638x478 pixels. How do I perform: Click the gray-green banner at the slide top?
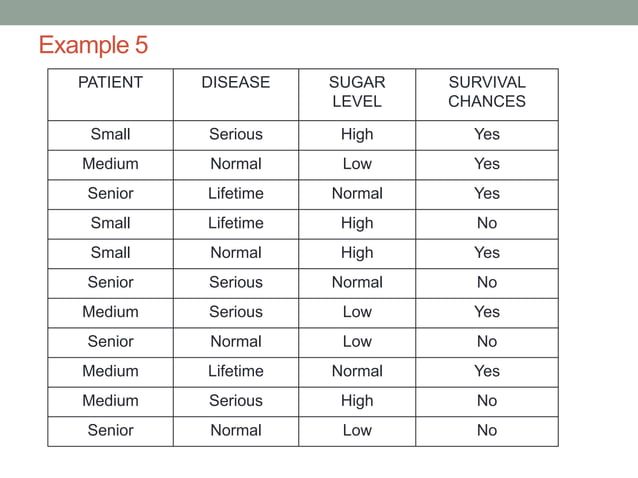coord(319,12)
